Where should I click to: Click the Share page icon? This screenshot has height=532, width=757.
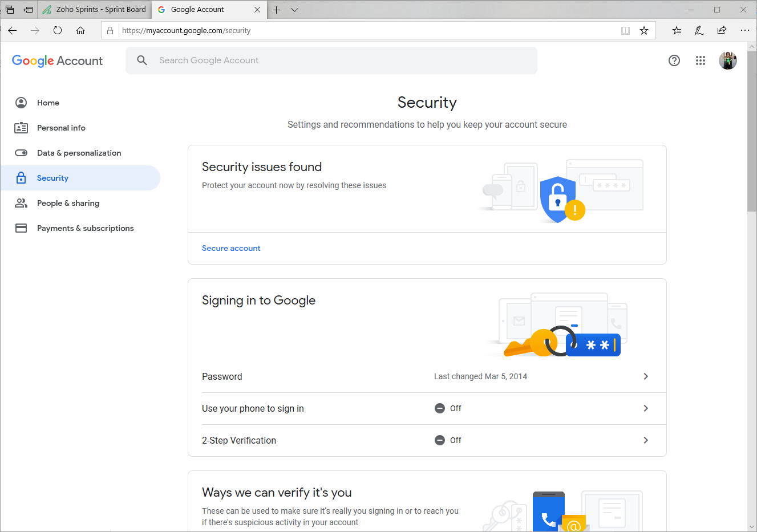pos(722,31)
